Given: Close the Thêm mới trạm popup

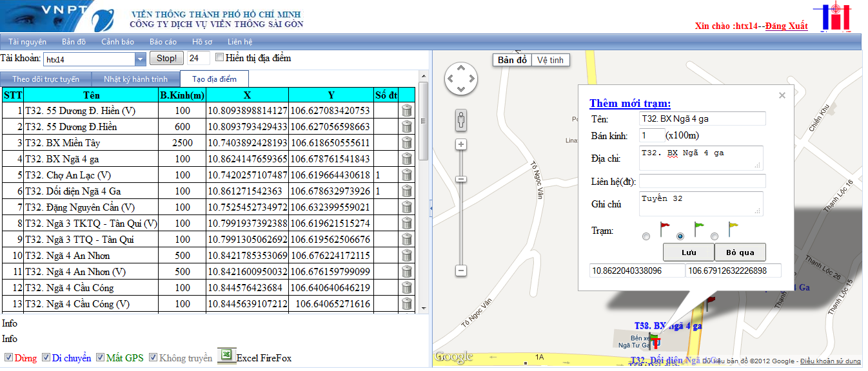Looking at the screenshot, I should click(x=782, y=95).
